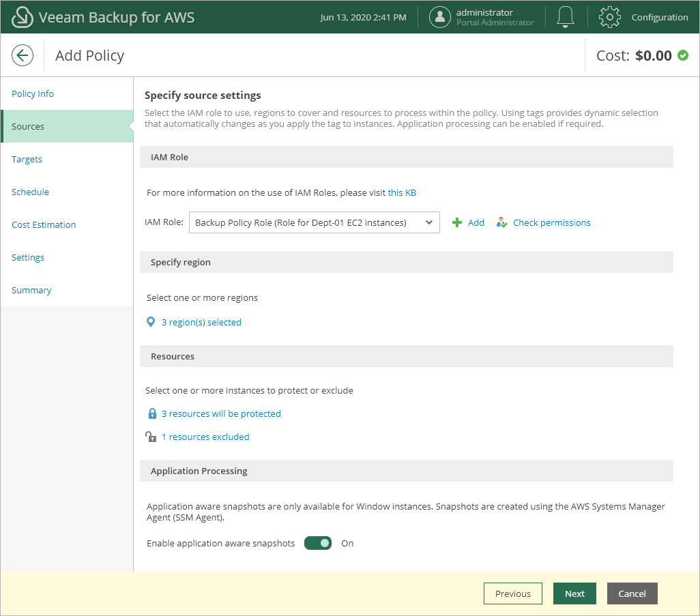Go to the Targets step
The image size is (700, 616).
[27, 160]
